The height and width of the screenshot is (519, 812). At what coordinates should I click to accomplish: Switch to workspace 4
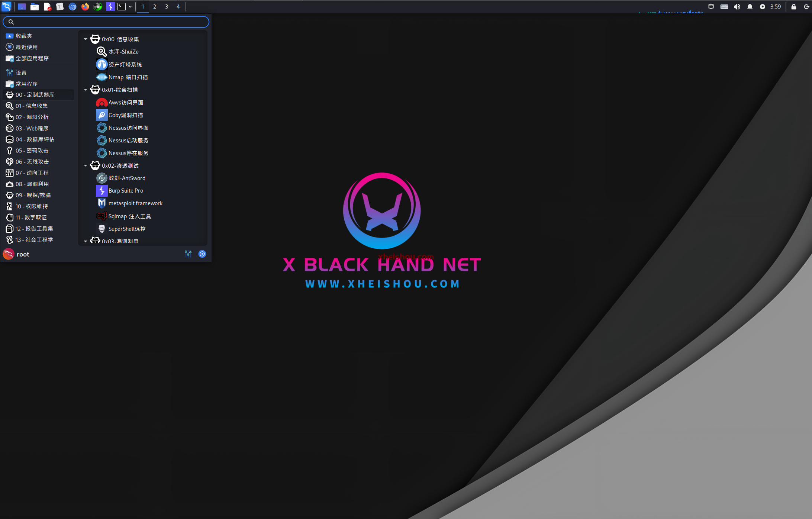pyautogui.click(x=178, y=7)
